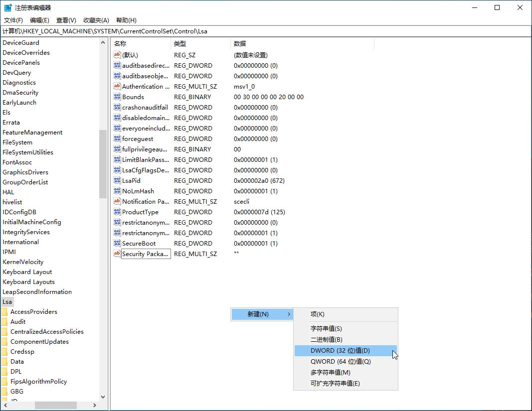Click the DWORD icon next to ProductType
This screenshot has height=411, width=532.
tap(116, 212)
